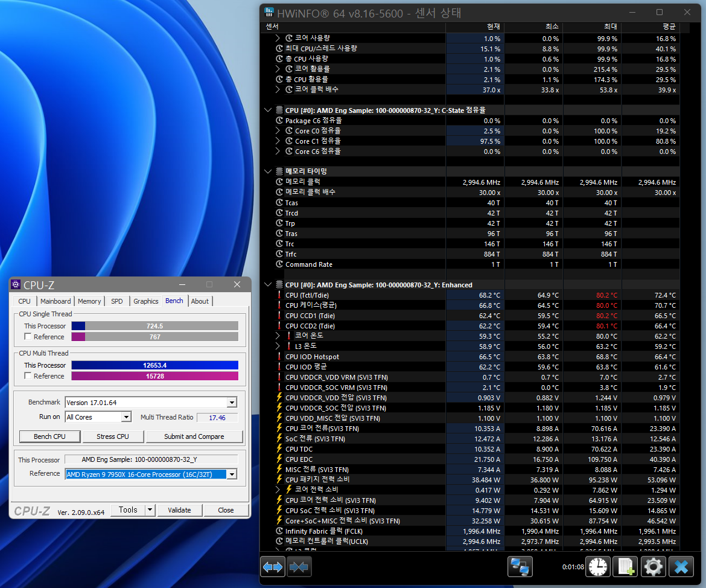The height and width of the screenshot is (588, 706).
Task: Click the thermometer icon beside CPU (Tctl/Tdie)
Action: [279, 295]
